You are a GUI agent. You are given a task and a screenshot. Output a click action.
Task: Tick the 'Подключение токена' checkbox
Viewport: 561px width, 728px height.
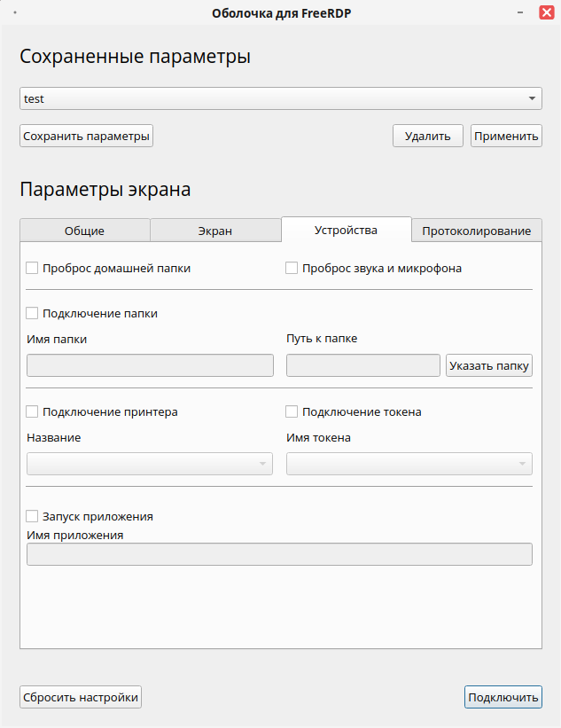pos(292,411)
